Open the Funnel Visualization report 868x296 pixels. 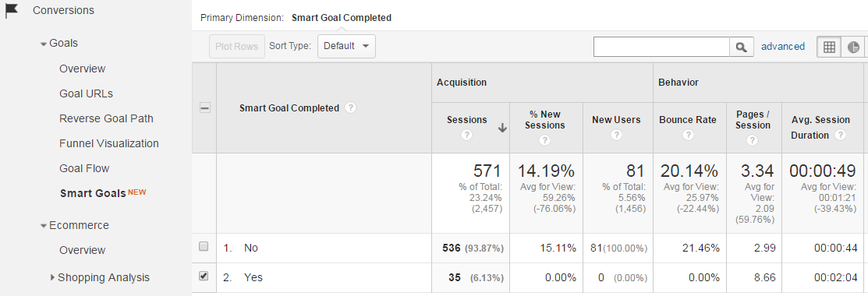109,143
